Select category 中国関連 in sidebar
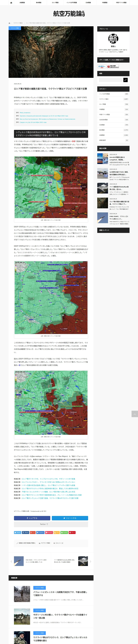138x644 pixels. [113, 109]
